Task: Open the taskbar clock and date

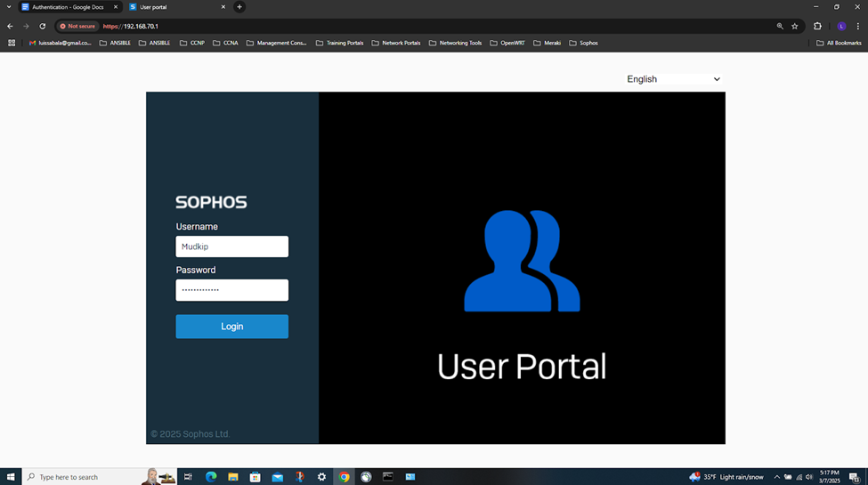Action: coord(829,477)
